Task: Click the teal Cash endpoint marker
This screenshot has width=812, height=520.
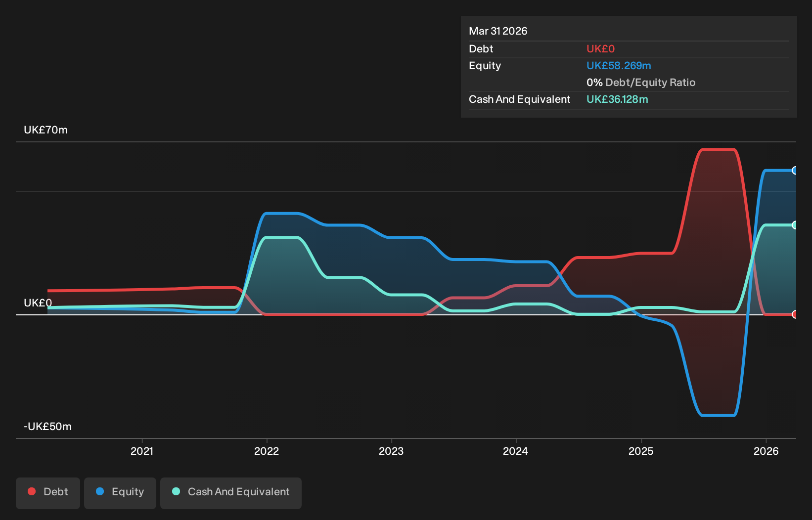Action: [795, 225]
